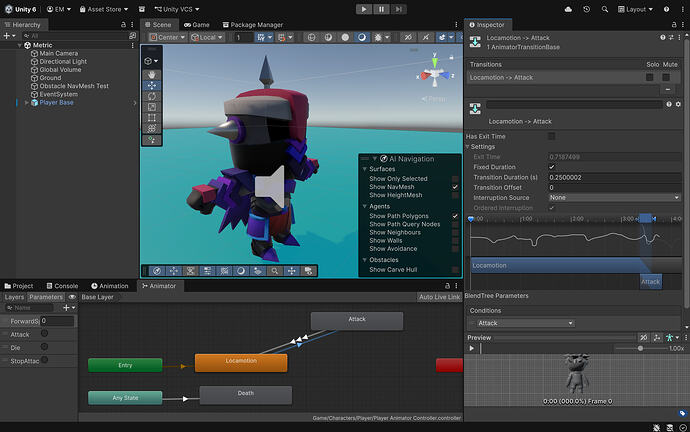Image resolution: width=690 pixels, height=432 pixels.
Task: Collapse the Settings foldout in Inspector
Action: [468, 146]
